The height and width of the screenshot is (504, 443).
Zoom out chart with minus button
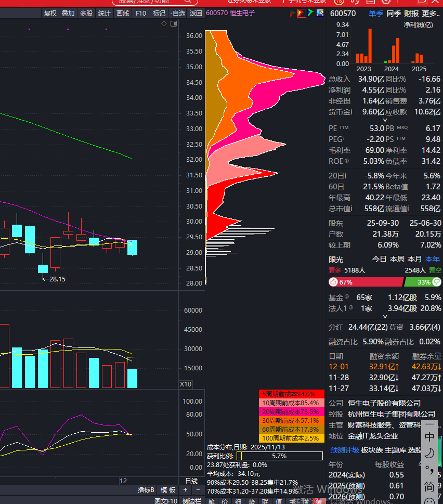[x=198, y=489]
